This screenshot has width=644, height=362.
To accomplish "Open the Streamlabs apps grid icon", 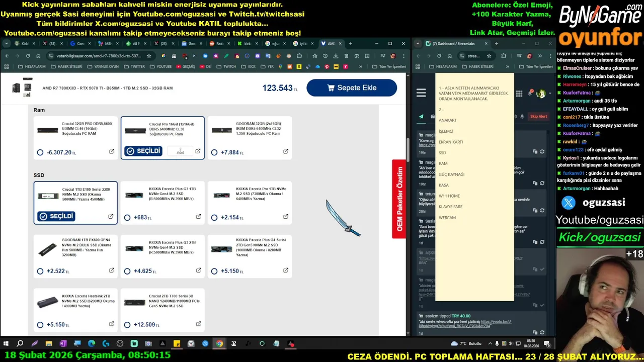I will click(519, 94).
